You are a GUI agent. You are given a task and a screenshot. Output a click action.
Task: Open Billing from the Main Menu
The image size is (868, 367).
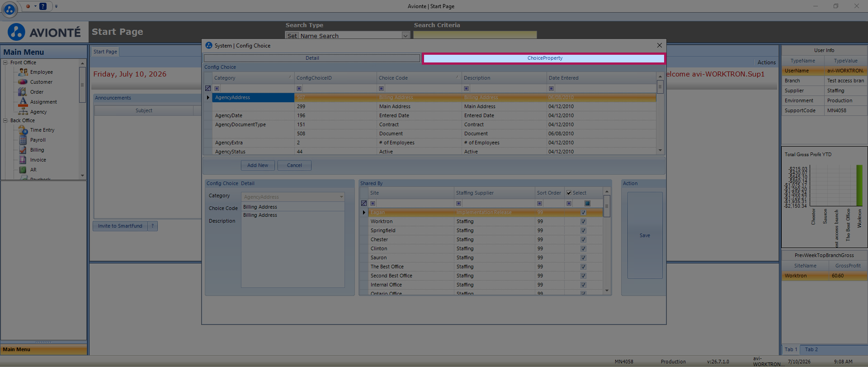click(37, 150)
